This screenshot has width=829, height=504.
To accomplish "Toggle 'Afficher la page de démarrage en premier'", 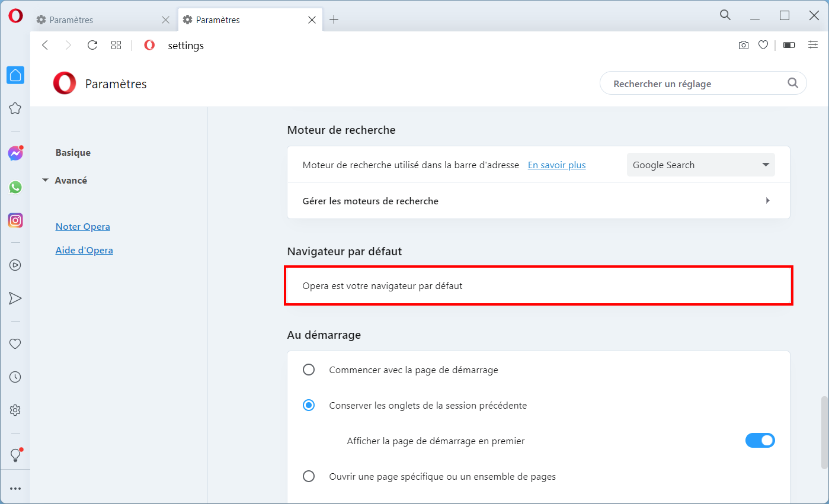I will coord(760,441).
